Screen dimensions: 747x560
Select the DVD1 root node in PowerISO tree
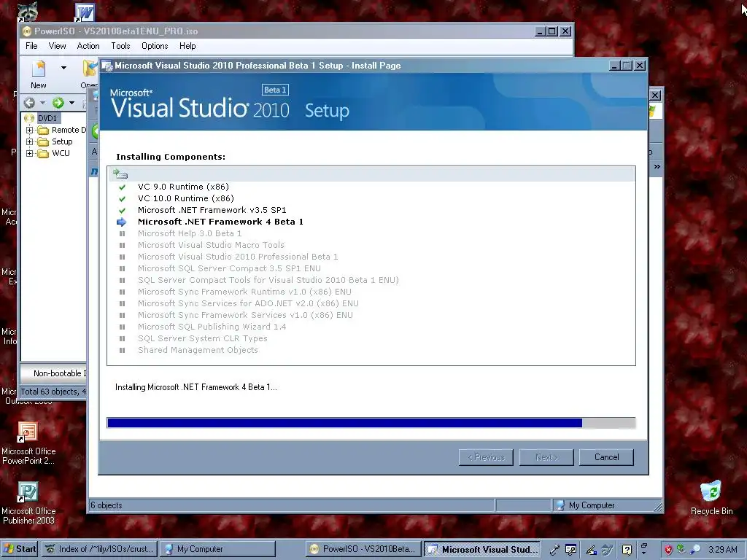[x=47, y=118]
